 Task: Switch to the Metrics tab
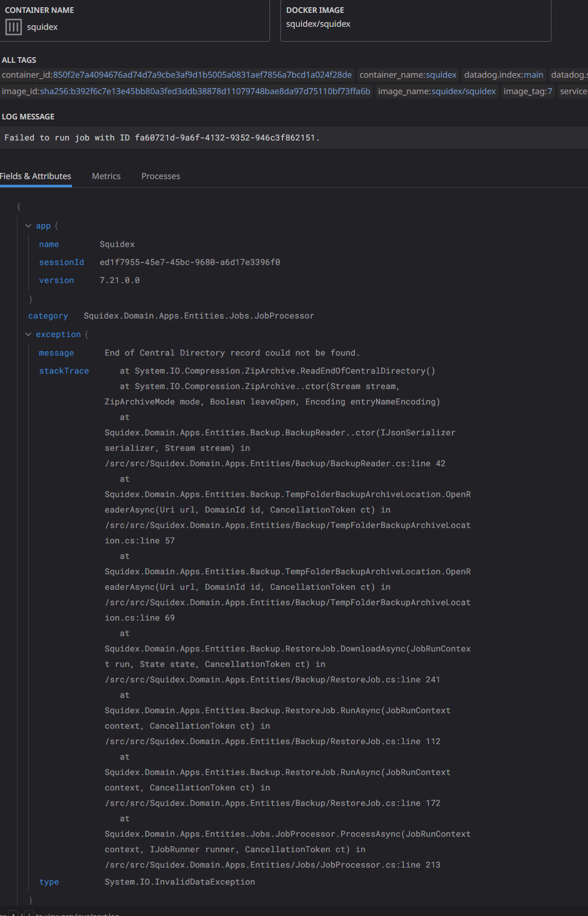coord(106,176)
